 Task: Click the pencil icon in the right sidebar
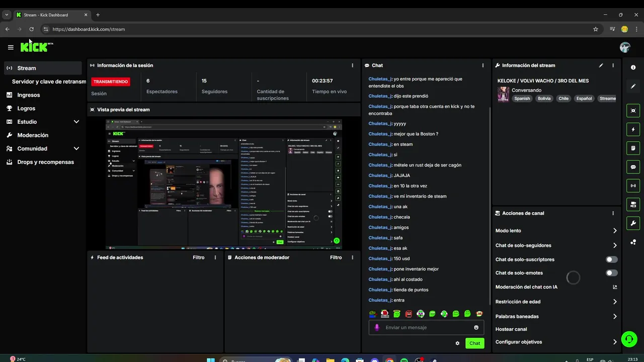633,86
